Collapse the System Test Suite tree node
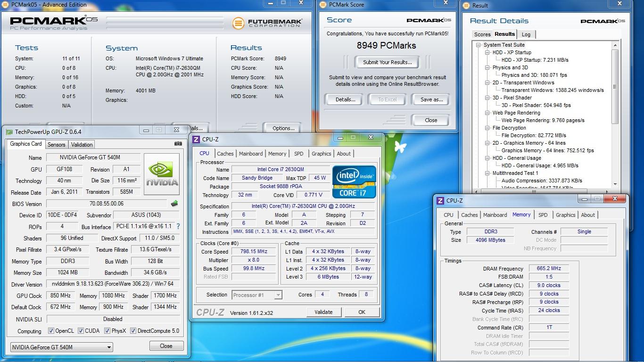 (478, 45)
